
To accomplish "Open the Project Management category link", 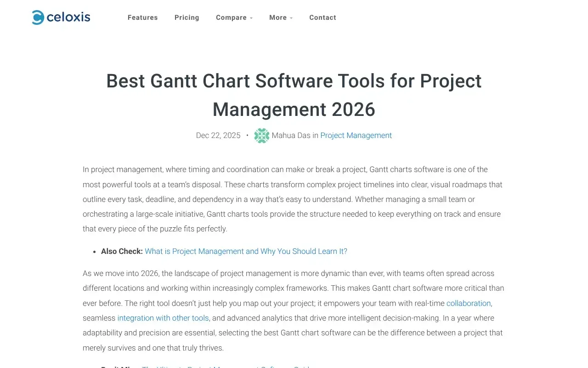I will pyautogui.click(x=356, y=136).
